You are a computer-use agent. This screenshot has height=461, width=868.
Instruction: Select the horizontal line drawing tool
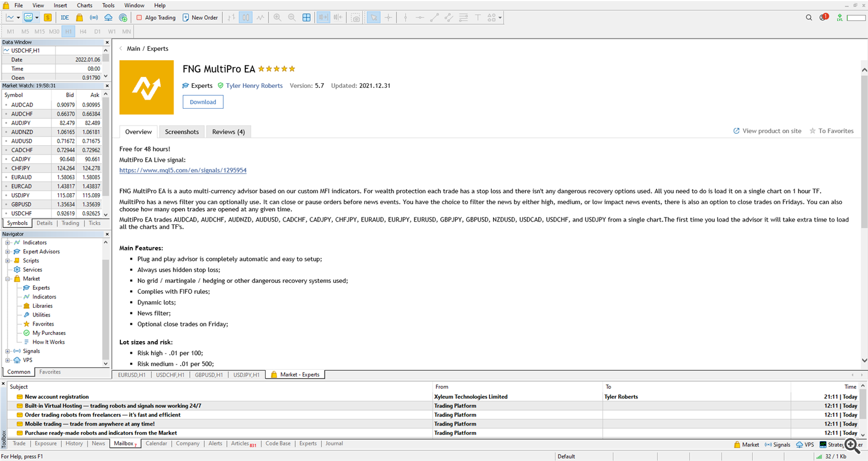420,17
